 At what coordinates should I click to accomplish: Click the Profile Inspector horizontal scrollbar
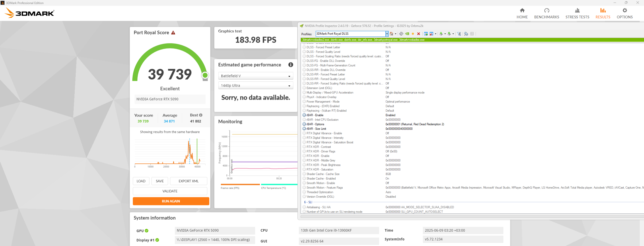coord(472,217)
